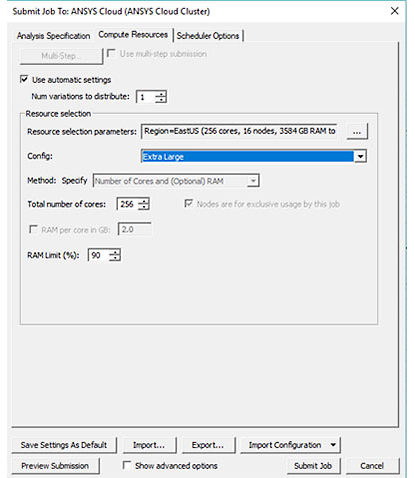Image resolution: width=415 pixels, height=478 pixels.
Task: Decrease Num variations to distribute
Action: pos(161,100)
